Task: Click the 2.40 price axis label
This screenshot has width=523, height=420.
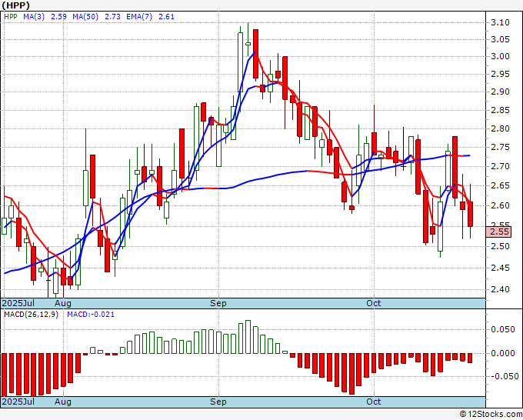Action: [501, 289]
